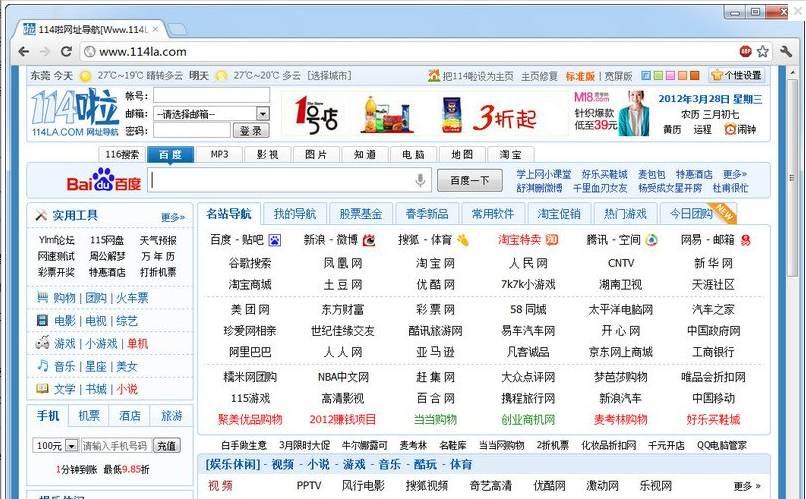Select the 图片 search tab
The image size is (806, 499).
click(316, 154)
